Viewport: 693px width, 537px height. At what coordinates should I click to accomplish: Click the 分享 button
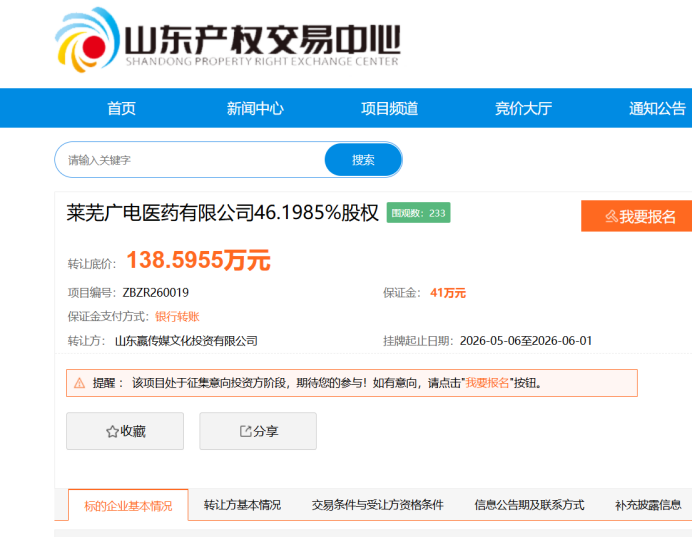[258, 431]
